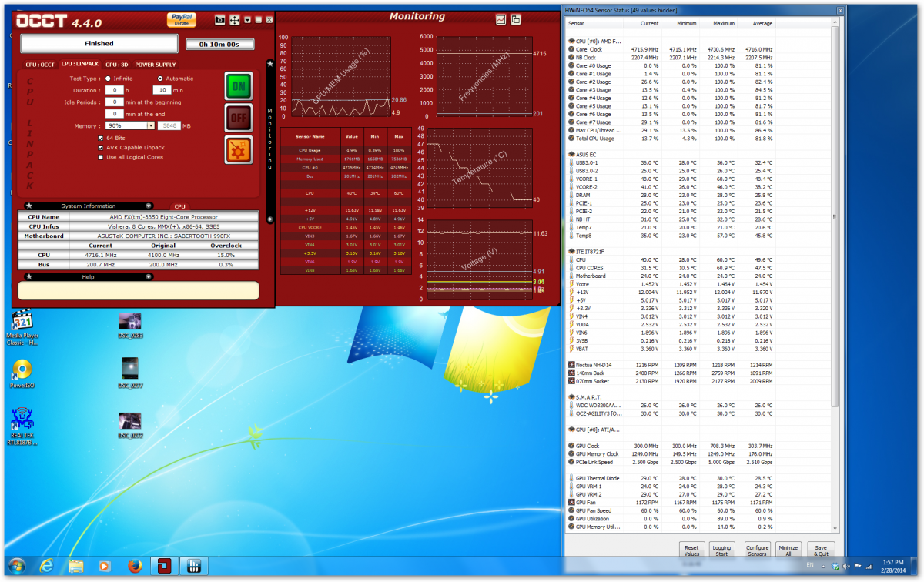Launch Windows Media Player from the taskbar
The height and width of the screenshot is (582, 924).
(105, 567)
